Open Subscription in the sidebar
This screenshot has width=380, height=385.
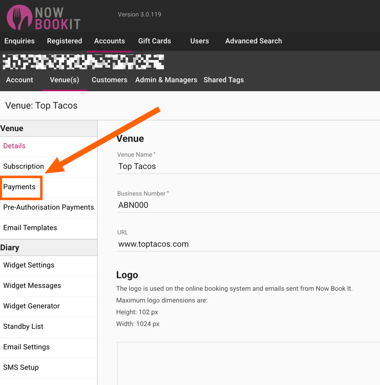click(48, 166)
